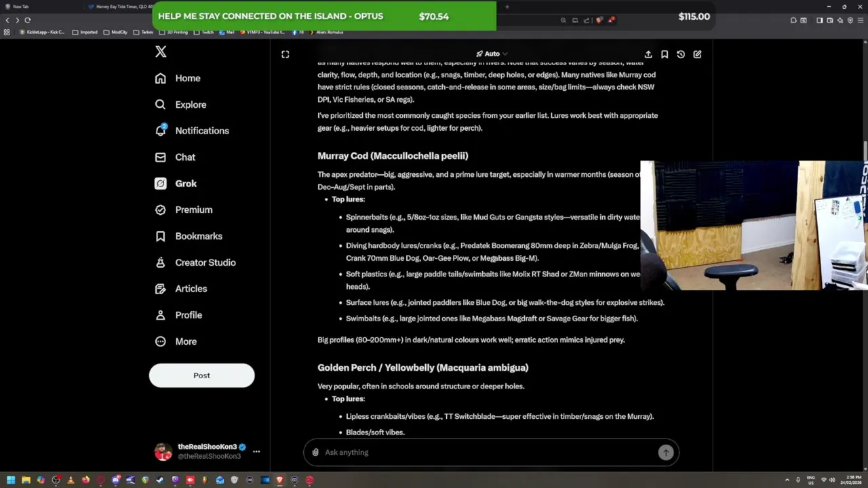Open the Auto model selector dropdown
Image resolution: width=868 pixels, height=488 pixels.
click(x=492, y=54)
